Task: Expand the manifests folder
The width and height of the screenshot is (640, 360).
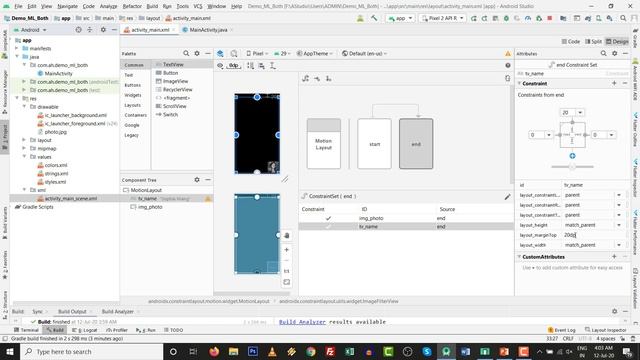Action: [17, 48]
